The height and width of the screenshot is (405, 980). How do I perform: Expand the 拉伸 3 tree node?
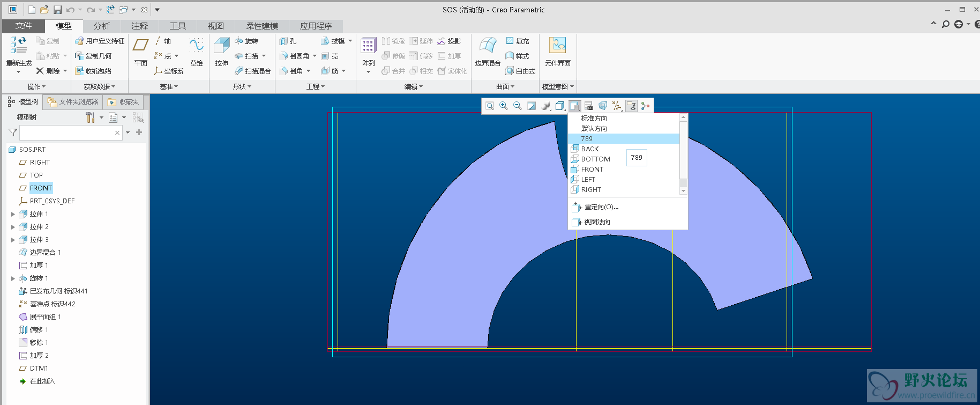(13, 240)
